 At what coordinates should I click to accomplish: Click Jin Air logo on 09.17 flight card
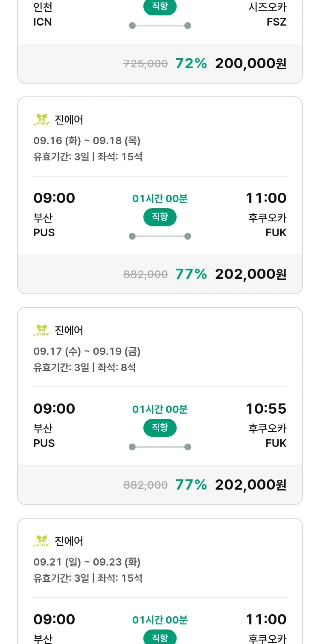coord(42,331)
